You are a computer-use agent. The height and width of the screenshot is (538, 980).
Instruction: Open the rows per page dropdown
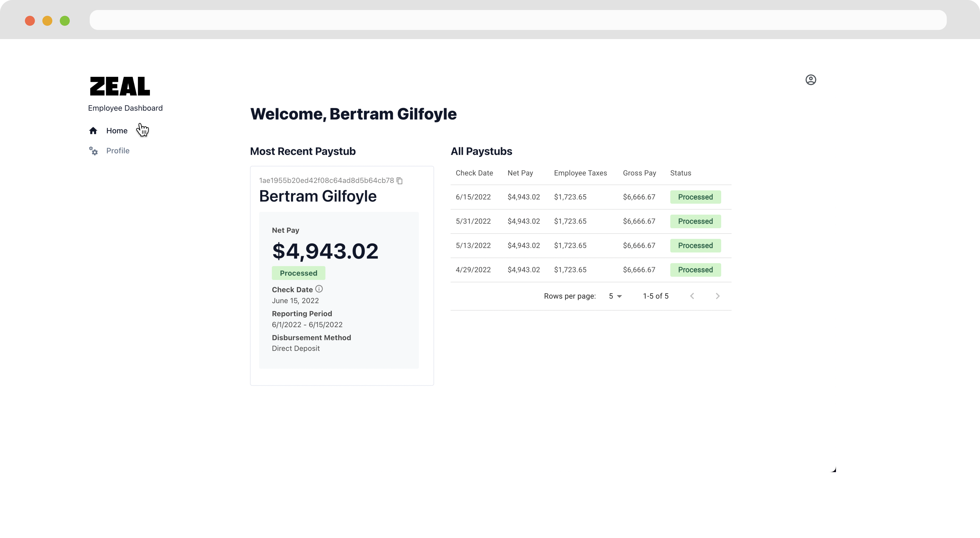click(615, 296)
